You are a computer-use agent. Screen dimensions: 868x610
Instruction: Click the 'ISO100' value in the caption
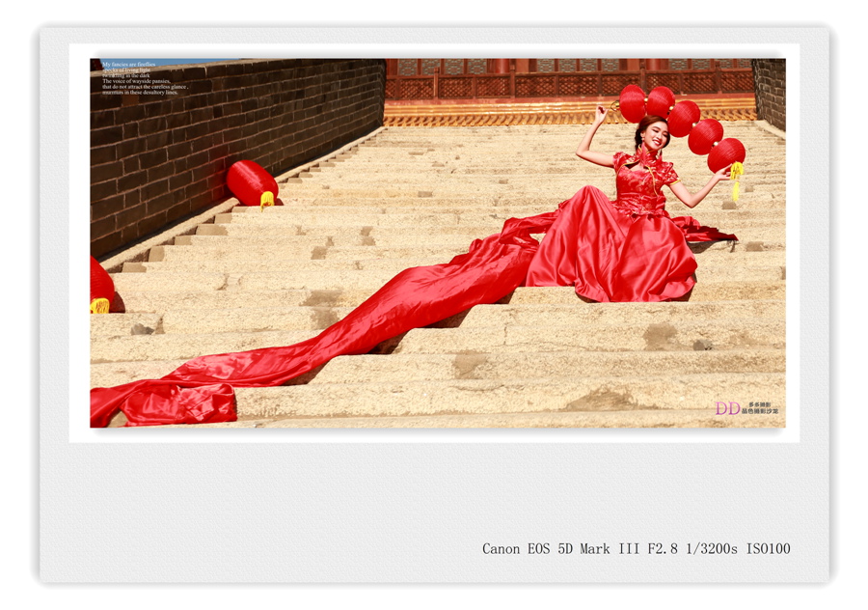(768, 548)
